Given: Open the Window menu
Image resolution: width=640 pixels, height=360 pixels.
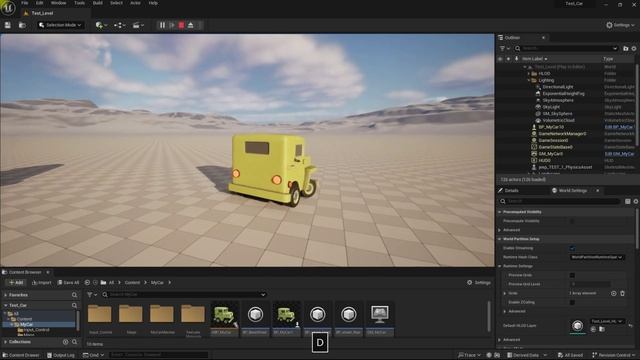Looking at the screenshot, I should point(58,3).
